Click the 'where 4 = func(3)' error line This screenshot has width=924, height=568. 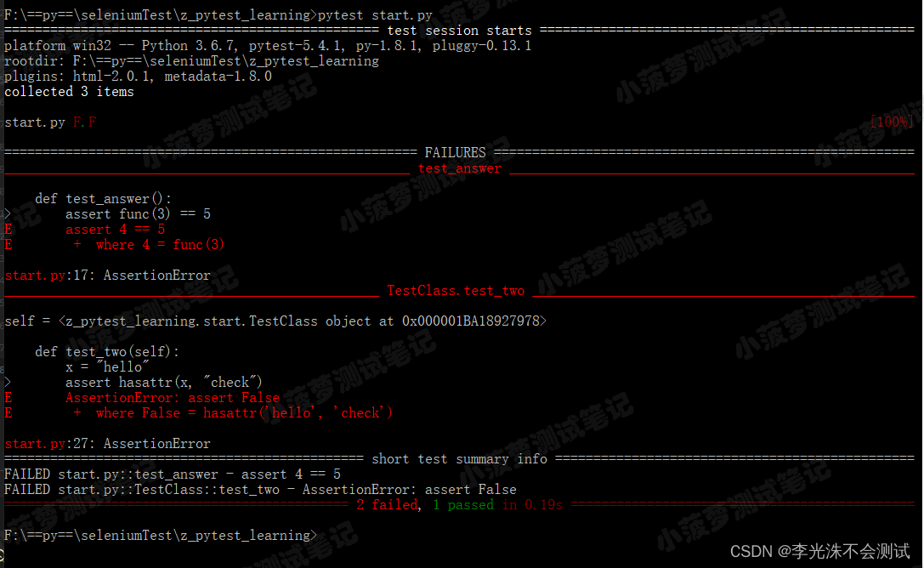160,245
